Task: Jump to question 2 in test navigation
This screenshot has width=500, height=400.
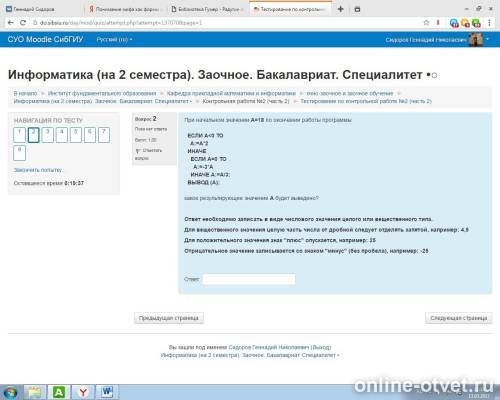Action: pyautogui.click(x=33, y=135)
